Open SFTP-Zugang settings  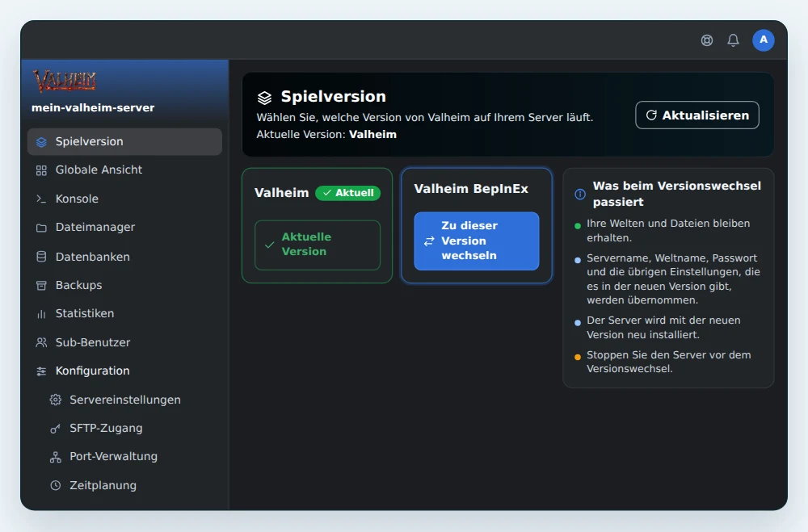[132, 429]
